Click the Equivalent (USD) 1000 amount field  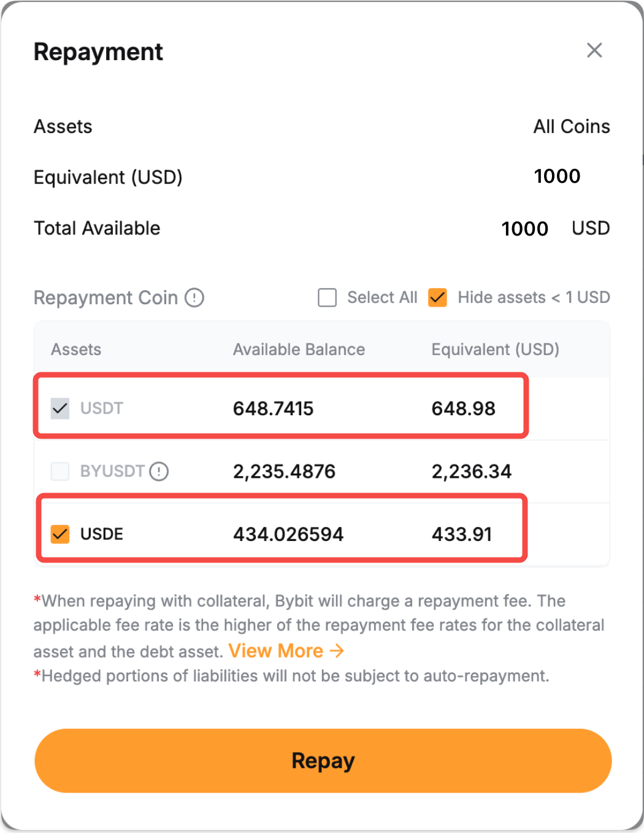pyautogui.click(x=557, y=177)
